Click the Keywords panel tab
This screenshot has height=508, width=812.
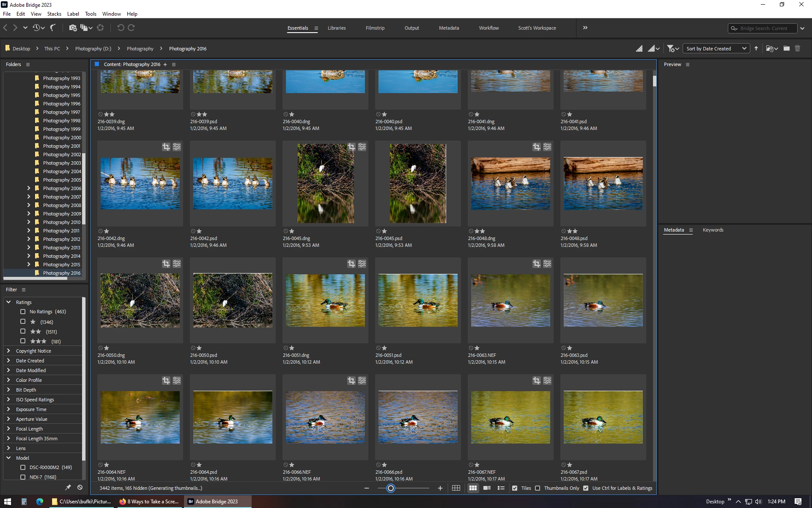(x=713, y=230)
